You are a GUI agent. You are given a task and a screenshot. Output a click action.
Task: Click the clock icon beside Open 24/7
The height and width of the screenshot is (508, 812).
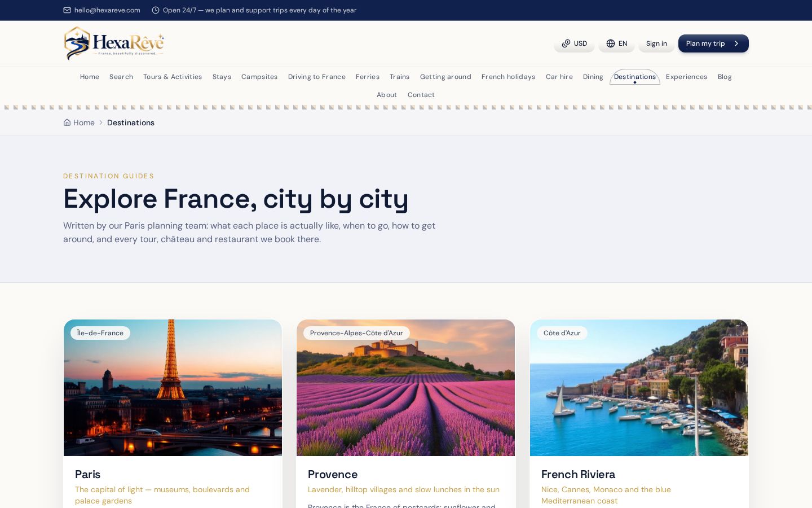pos(156,10)
